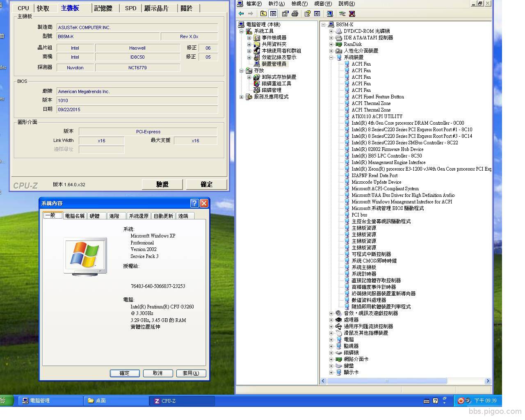The height and width of the screenshot is (420, 525).
Task: Click the DVD/CD-ROM 光碟機 drive icon
Action: (339, 31)
